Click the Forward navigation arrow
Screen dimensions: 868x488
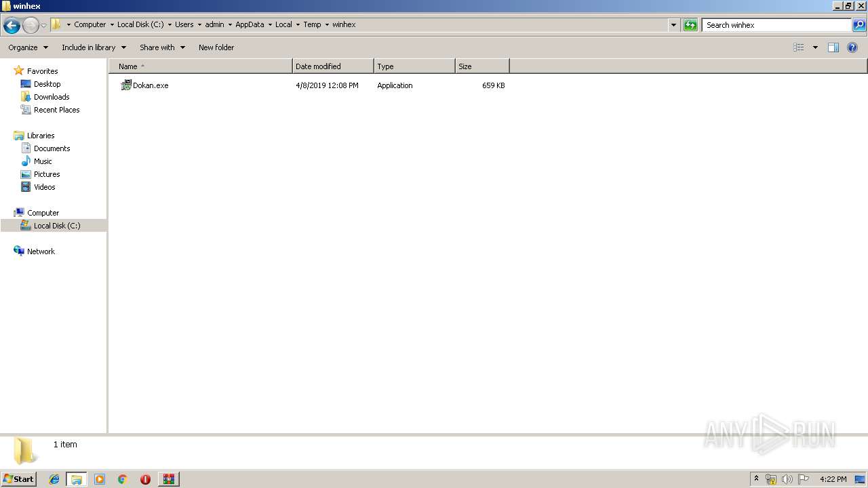click(31, 26)
